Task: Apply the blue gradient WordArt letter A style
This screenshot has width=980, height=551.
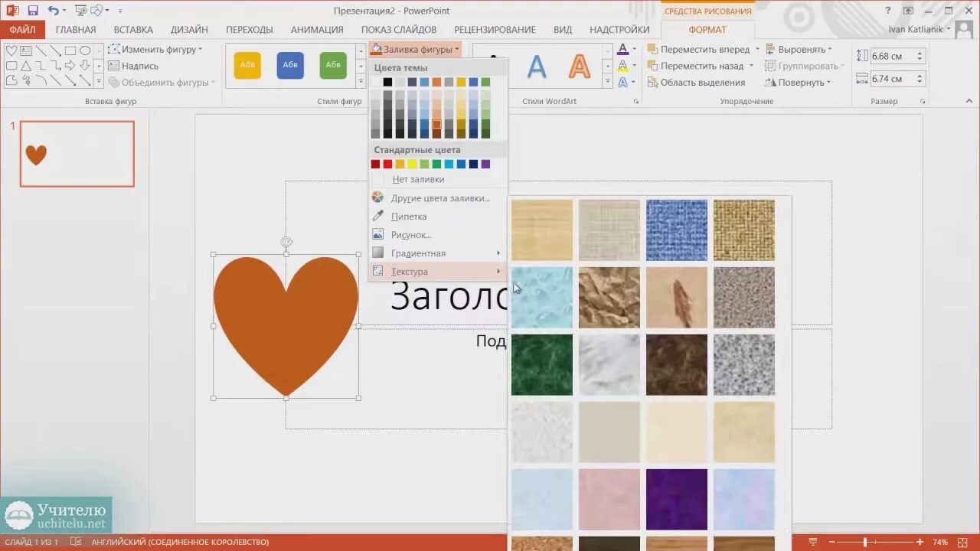Action: [x=537, y=67]
